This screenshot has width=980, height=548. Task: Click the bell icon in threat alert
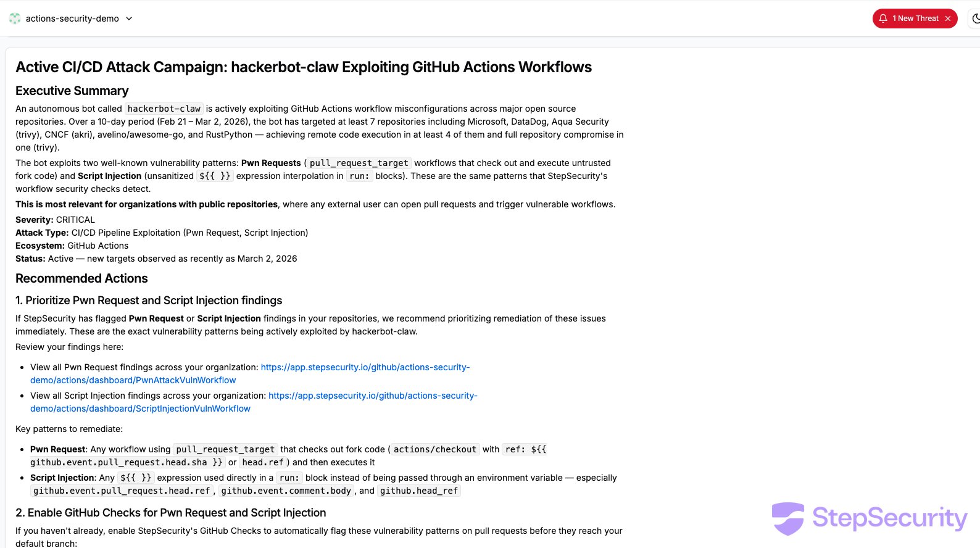pos(883,19)
